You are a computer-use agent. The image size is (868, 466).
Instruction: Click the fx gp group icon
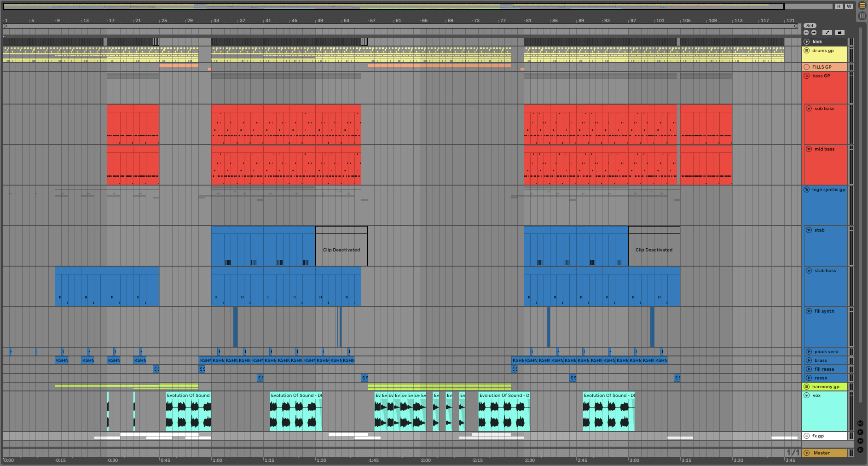click(807, 436)
